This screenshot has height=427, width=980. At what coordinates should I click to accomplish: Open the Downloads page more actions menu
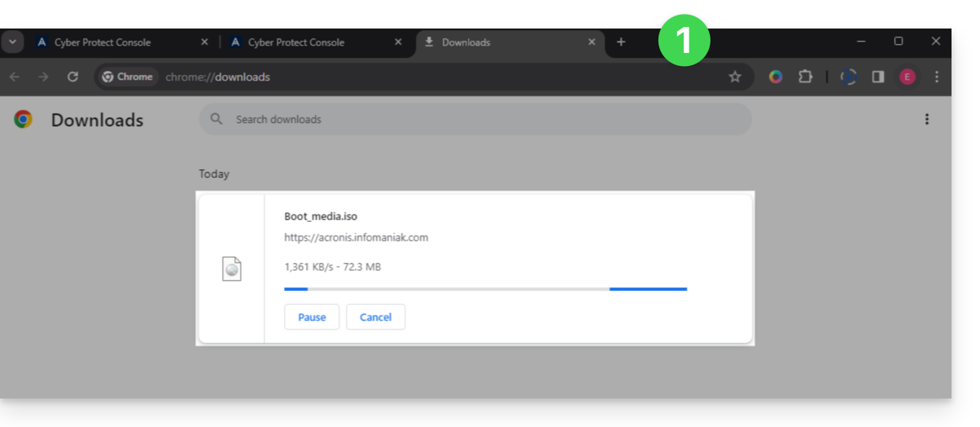pyautogui.click(x=926, y=120)
